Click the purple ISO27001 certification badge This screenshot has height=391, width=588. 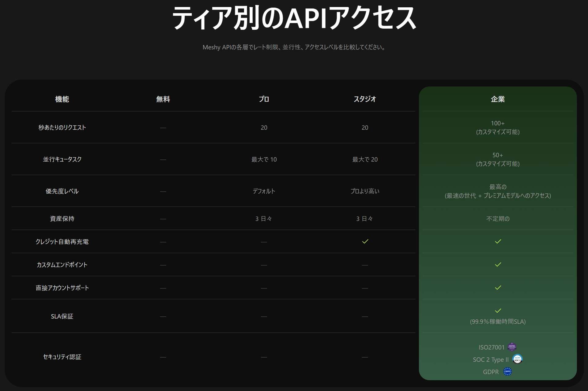512,347
